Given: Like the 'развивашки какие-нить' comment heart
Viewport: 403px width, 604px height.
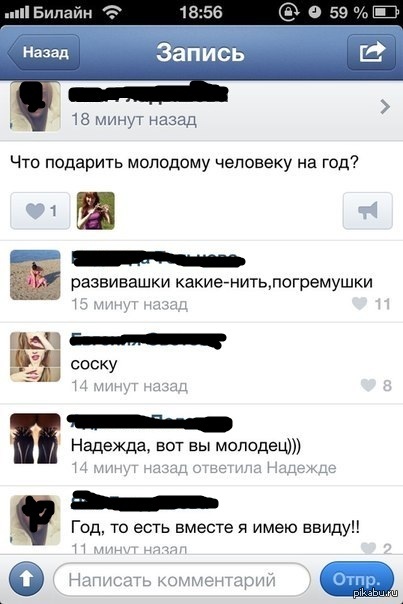Looking at the screenshot, I should click(359, 304).
